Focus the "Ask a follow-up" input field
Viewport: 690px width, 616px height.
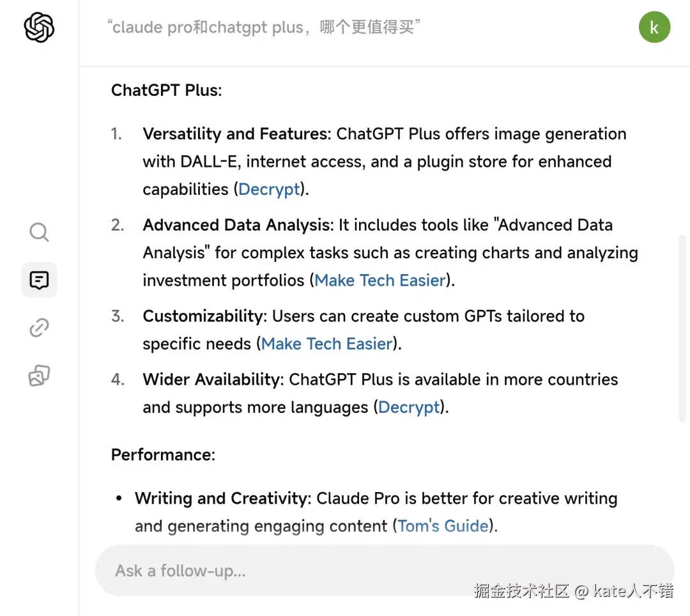(383, 570)
